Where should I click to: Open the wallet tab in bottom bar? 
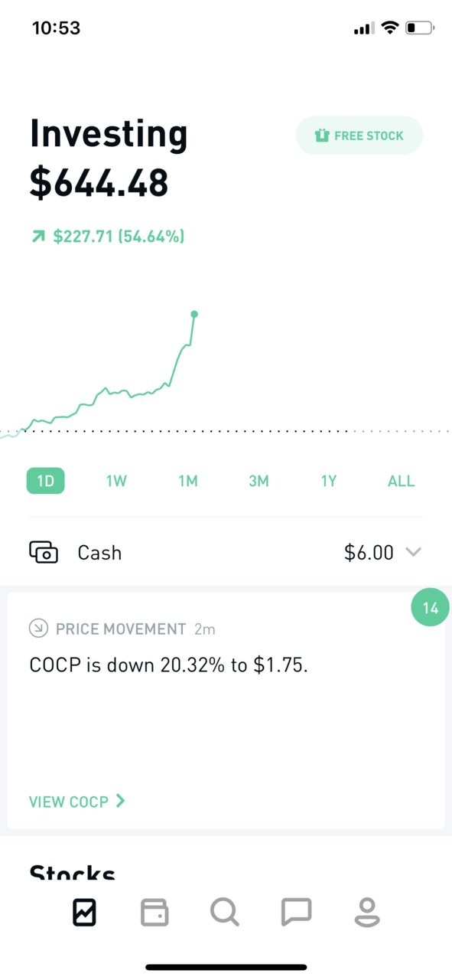(154, 912)
